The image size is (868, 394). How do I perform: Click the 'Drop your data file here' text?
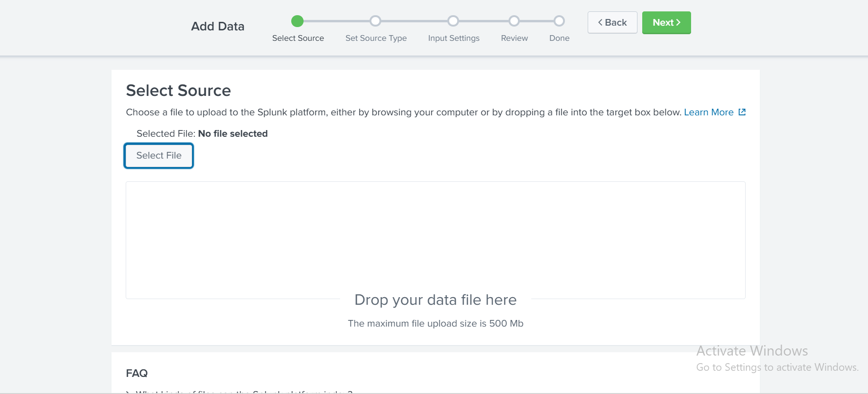pos(435,300)
